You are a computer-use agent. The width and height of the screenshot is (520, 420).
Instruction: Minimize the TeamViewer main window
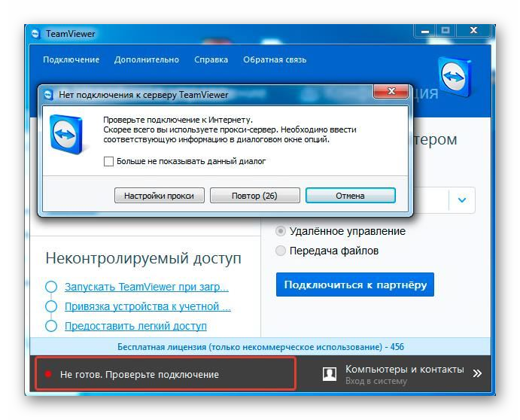[x=425, y=31]
